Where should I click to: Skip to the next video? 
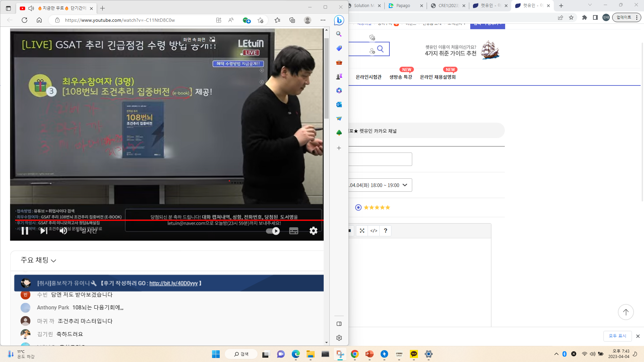pos(44,231)
